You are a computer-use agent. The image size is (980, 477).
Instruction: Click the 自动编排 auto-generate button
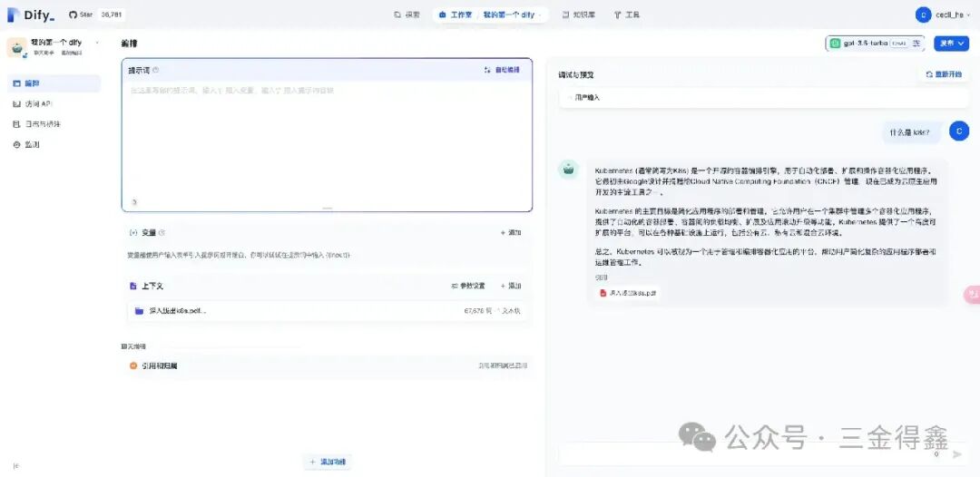[502, 70]
